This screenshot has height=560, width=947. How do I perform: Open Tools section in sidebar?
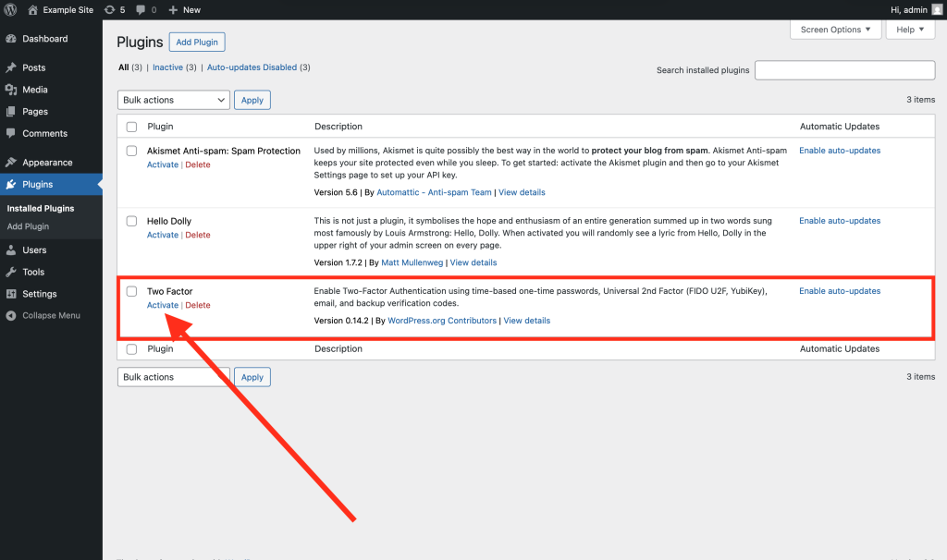[x=33, y=272]
